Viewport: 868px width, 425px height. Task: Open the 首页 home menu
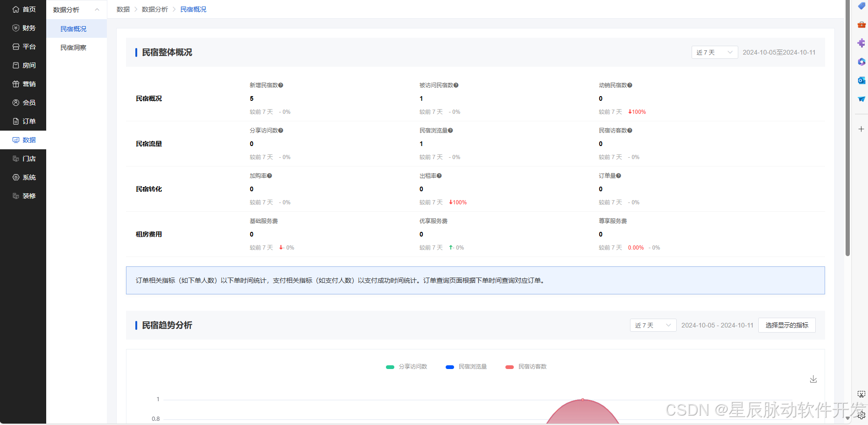point(23,9)
